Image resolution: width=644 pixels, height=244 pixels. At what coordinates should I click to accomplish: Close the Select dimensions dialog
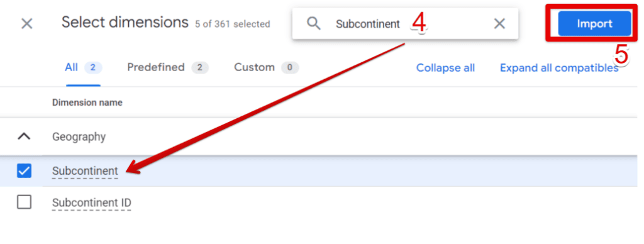coord(26,23)
